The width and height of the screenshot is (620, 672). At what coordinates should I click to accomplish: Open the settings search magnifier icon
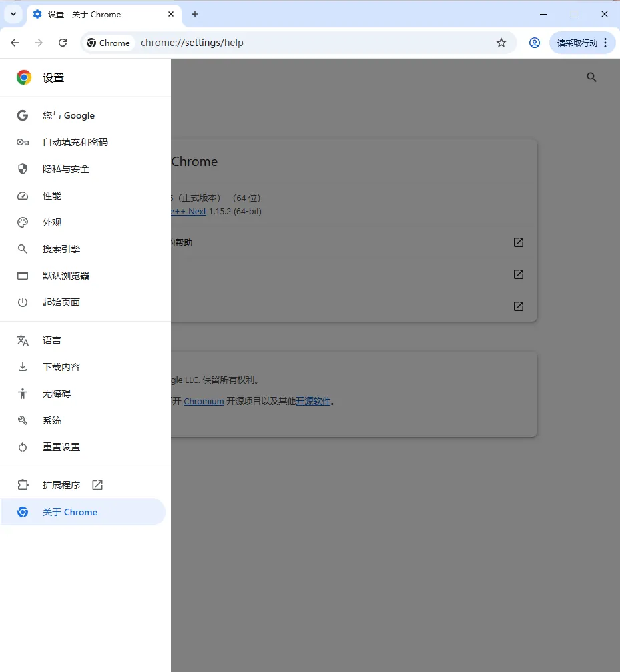[x=591, y=77]
